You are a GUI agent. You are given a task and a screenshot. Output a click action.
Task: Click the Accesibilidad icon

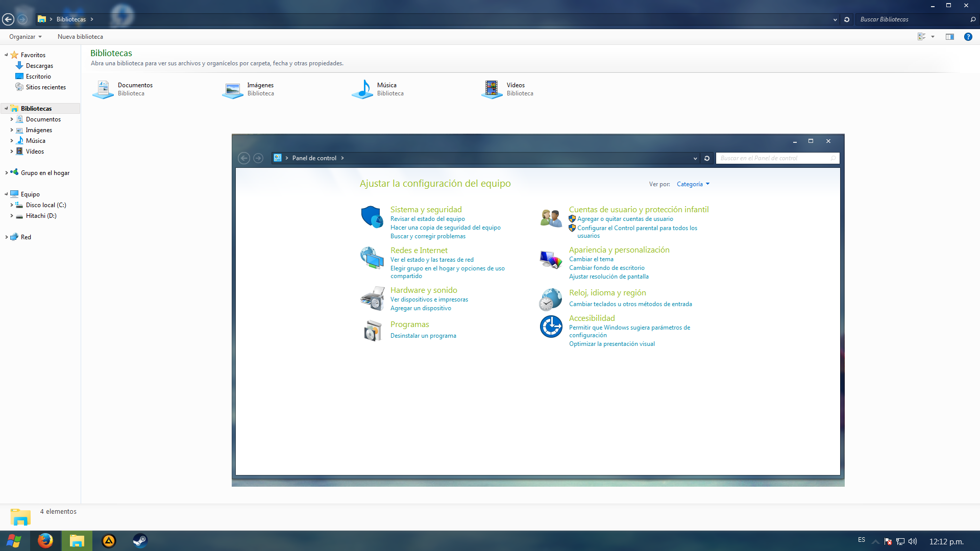coord(551,327)
